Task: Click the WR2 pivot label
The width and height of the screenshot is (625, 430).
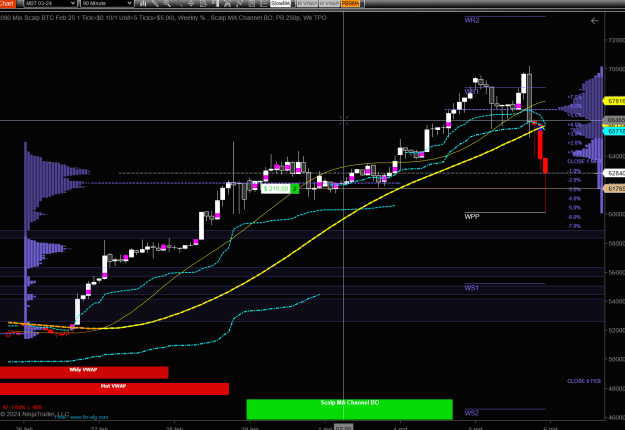Action: [x=472, y=20]
